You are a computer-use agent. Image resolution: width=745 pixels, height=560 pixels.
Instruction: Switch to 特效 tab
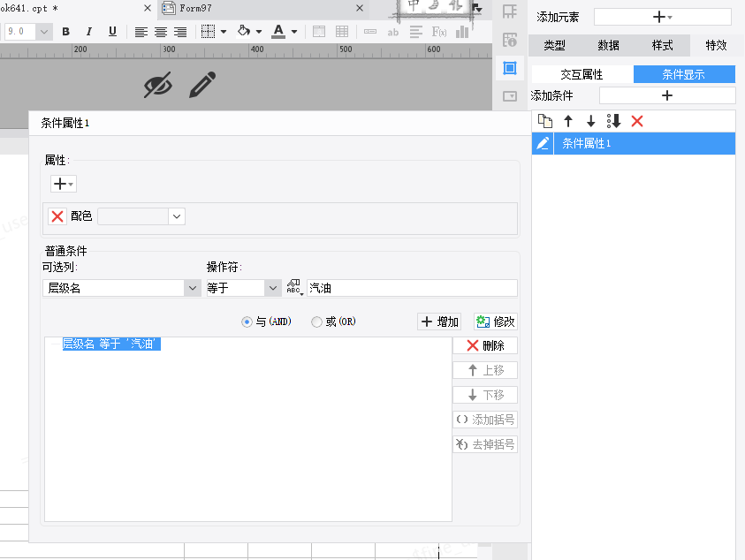click(x=716, y=46)
